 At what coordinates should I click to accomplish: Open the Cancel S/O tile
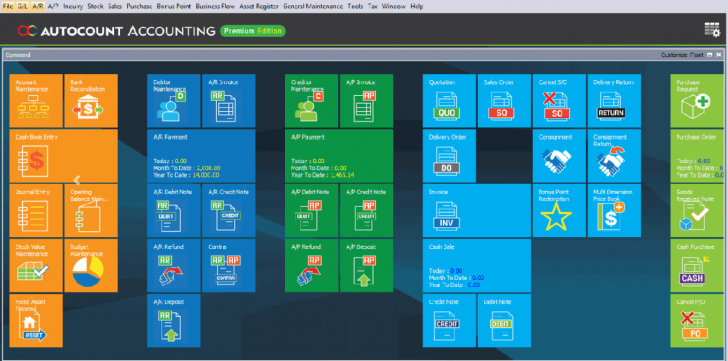[x=559, y=101]
